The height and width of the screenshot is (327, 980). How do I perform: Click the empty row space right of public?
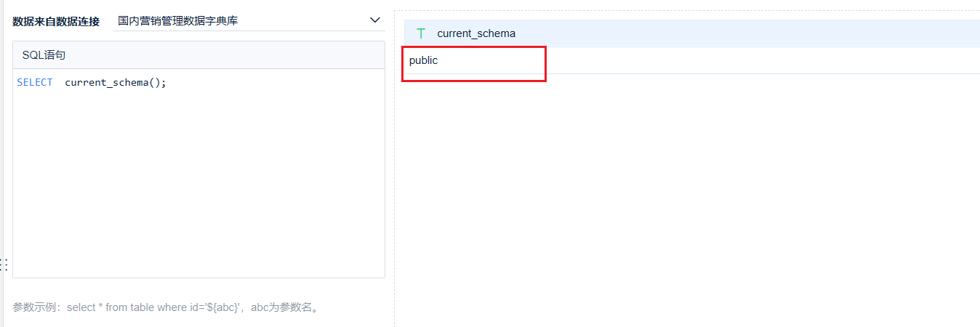tap(763, 60)
